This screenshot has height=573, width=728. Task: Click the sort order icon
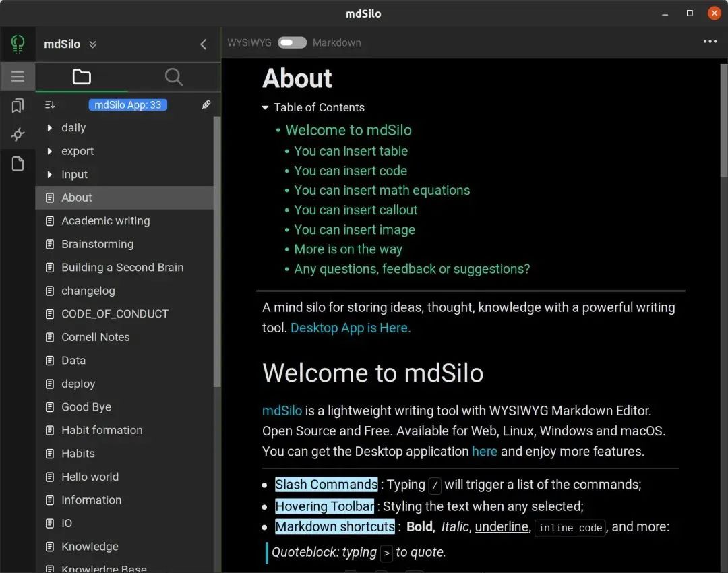[x=50, y=104]
